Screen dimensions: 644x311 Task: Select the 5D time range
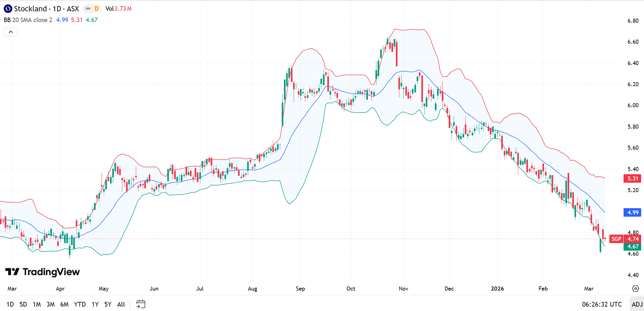point(23,304)
